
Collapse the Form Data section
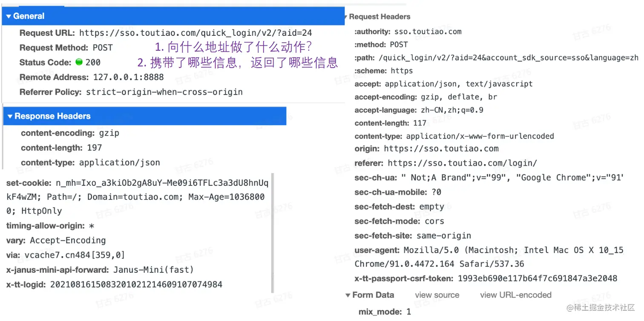(x=348, y=295)
